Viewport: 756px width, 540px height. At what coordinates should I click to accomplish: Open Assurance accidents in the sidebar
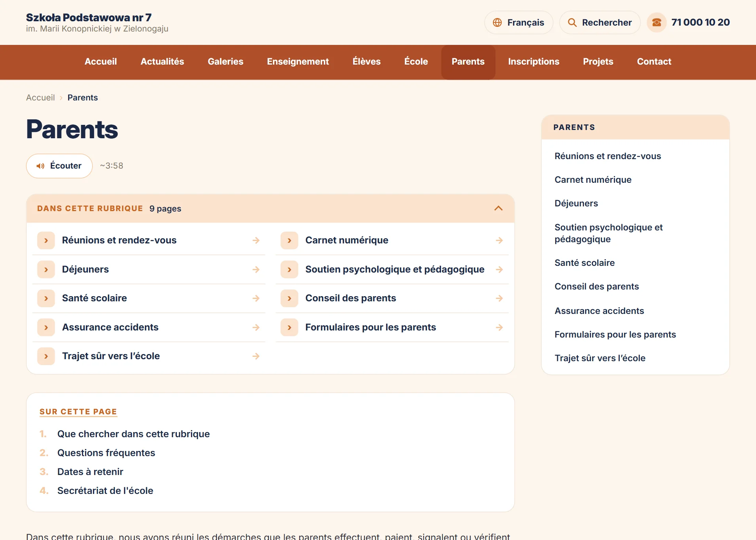click(599, 311)
